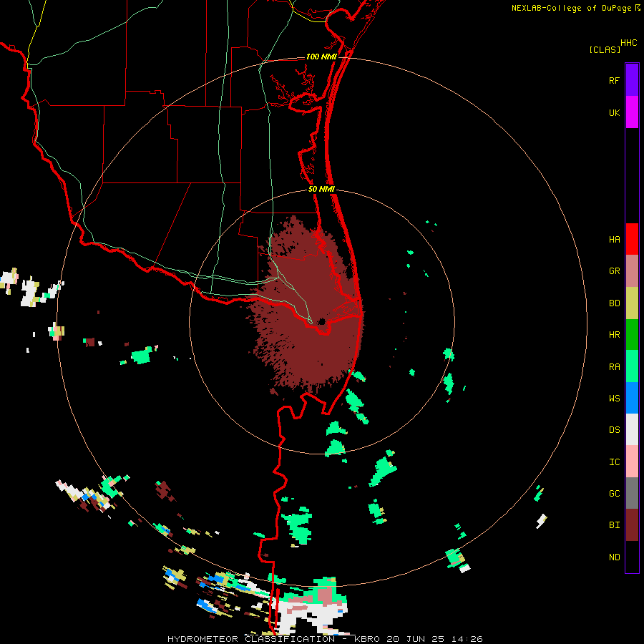This screenshot has width=644, height=644.
Task: Click the 'HHC' product label
Action: [x=629, y=43]
